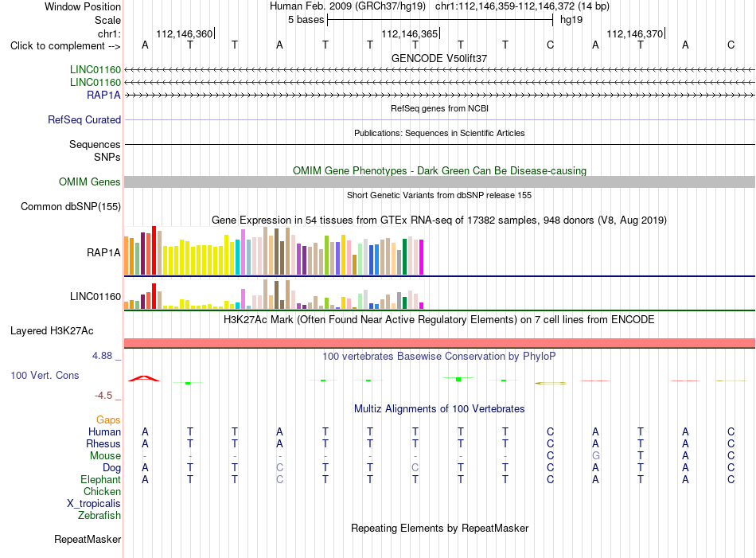
Task: Click the LINC01160 label beside GTEx bar chart
Action: coord(95,297)
